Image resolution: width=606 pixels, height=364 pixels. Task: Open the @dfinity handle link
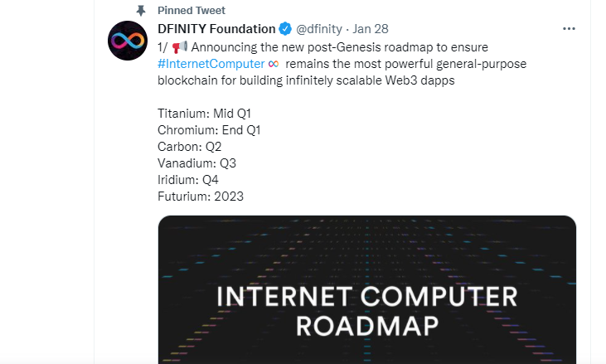[x=319, y=29]
